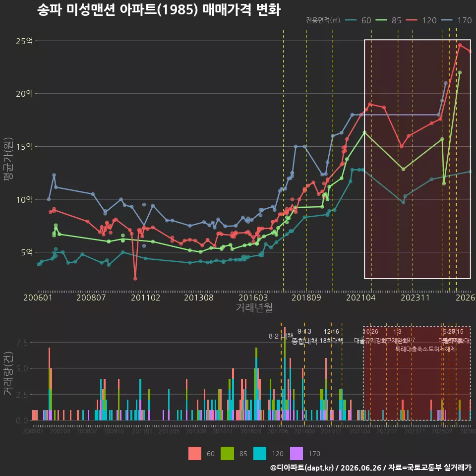Click the cyan 120 swatch in bottom legend
Screen dimensions: 476x476
tap(259, 454)
